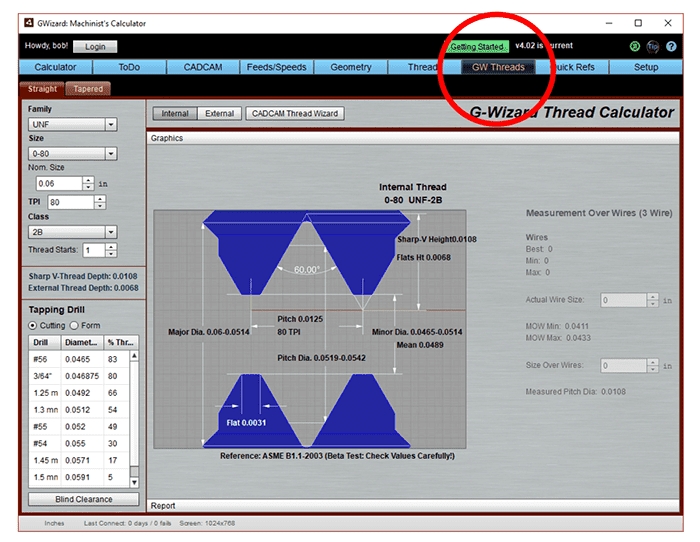The width and height of the screenshot is (700, 542).
Task: Open the Size 0-80 dropdown
Action: point(72,154)
